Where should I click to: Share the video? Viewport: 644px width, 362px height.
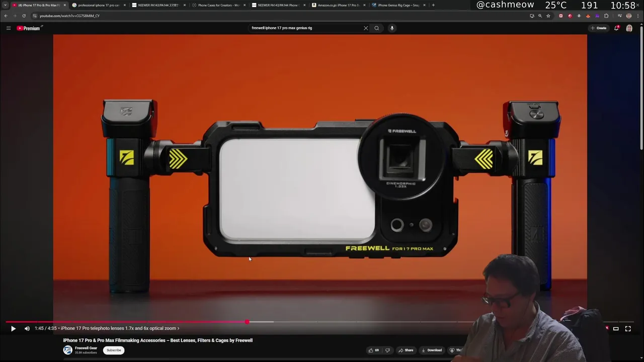click(406, 350)
